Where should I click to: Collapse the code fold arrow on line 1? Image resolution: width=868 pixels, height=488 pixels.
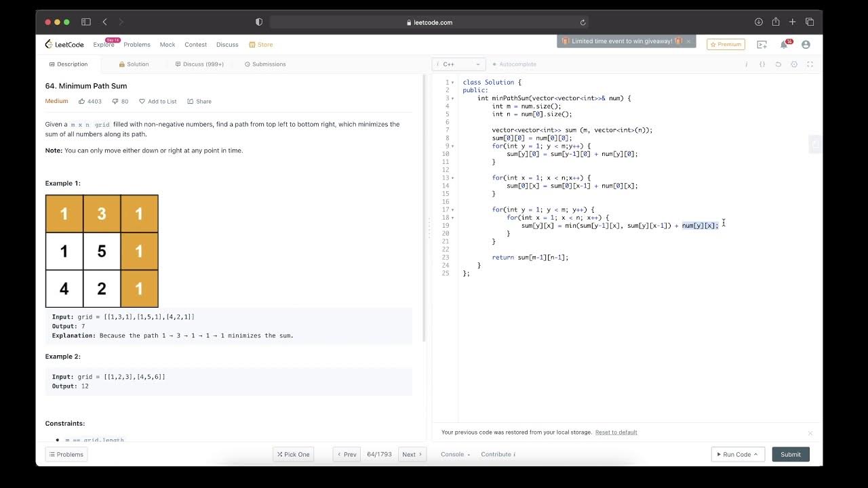click(x=453, y=83)
